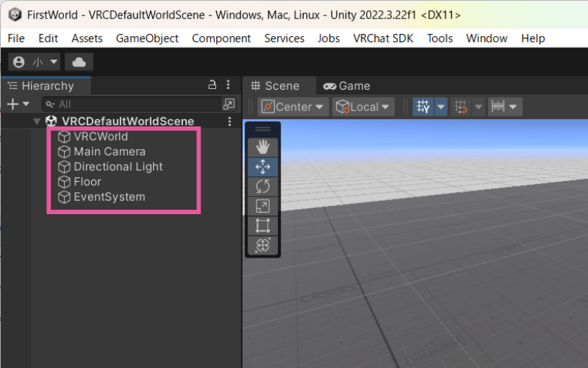Select the Move tool
Screen dimensions: 588x368
pyautogui.click(x=262, y=167)
